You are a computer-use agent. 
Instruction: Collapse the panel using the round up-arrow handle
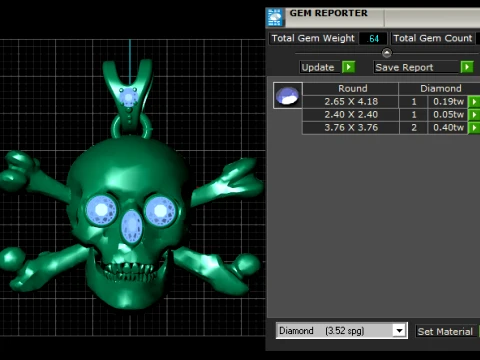[387, 53]
